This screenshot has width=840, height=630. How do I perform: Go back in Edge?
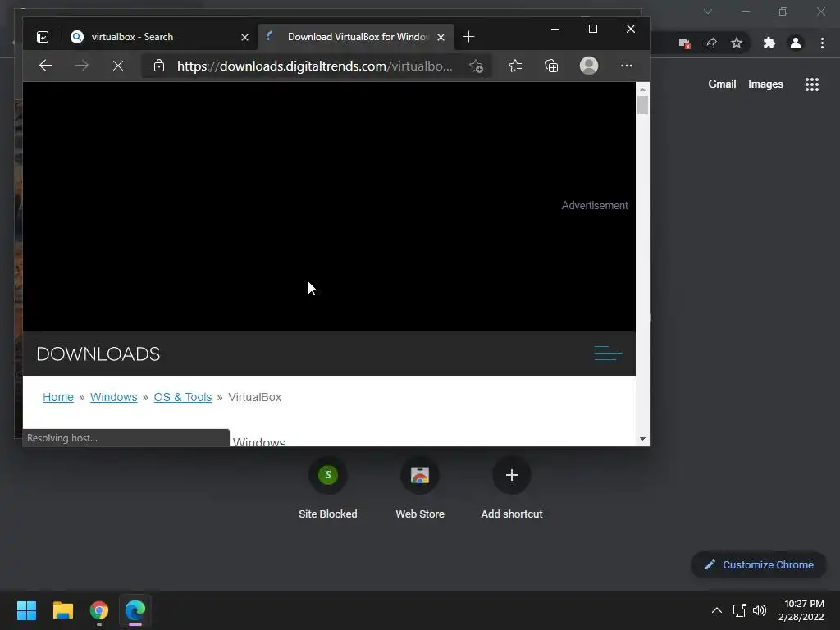[x=46, y=66]
